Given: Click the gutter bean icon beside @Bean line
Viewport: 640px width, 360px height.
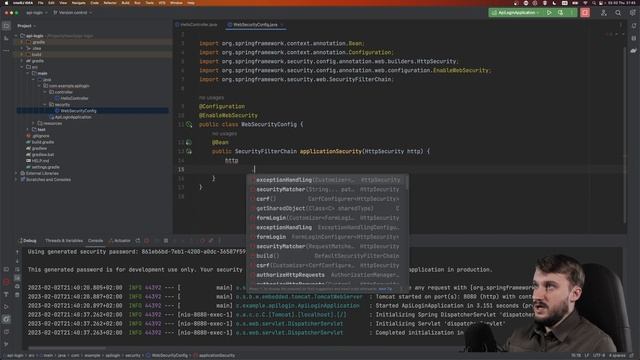Looking at the screenshot, I should click(x=189, y=142).
